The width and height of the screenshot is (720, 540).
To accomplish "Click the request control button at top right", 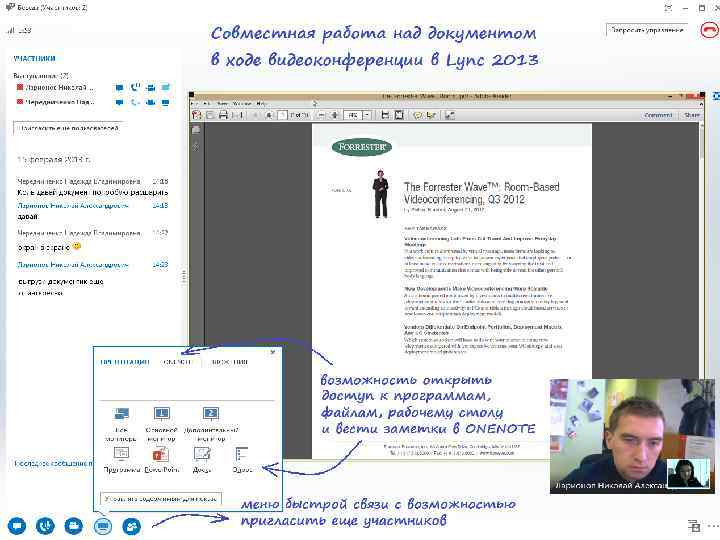I will pos(647,30).
